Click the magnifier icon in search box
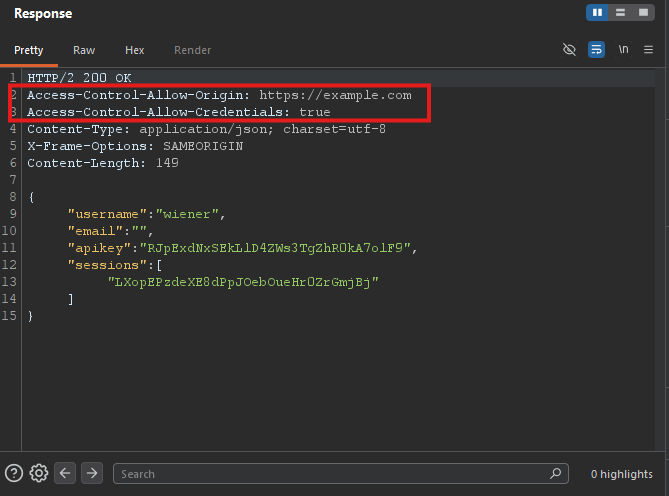Image resolution: width=669 pixels, height=496 pixels. 556,473
